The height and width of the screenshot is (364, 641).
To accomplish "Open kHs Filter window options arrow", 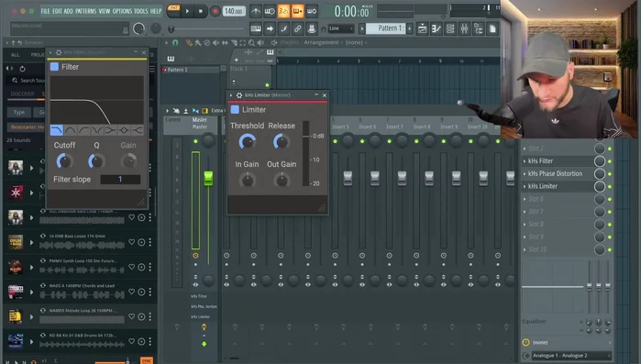I will (x=50, y=52).
